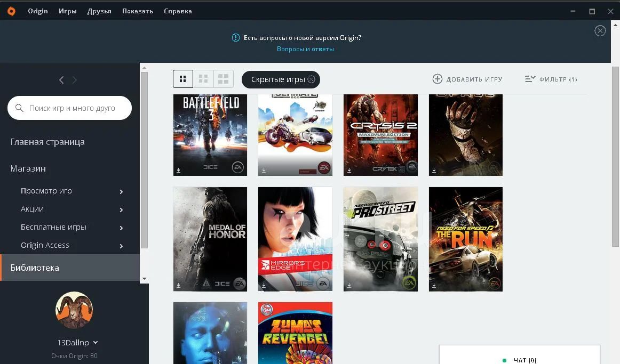Open the ЧАТ (0) chat panel
This screenshot has height=364, width=620.
tap(520, 354)
